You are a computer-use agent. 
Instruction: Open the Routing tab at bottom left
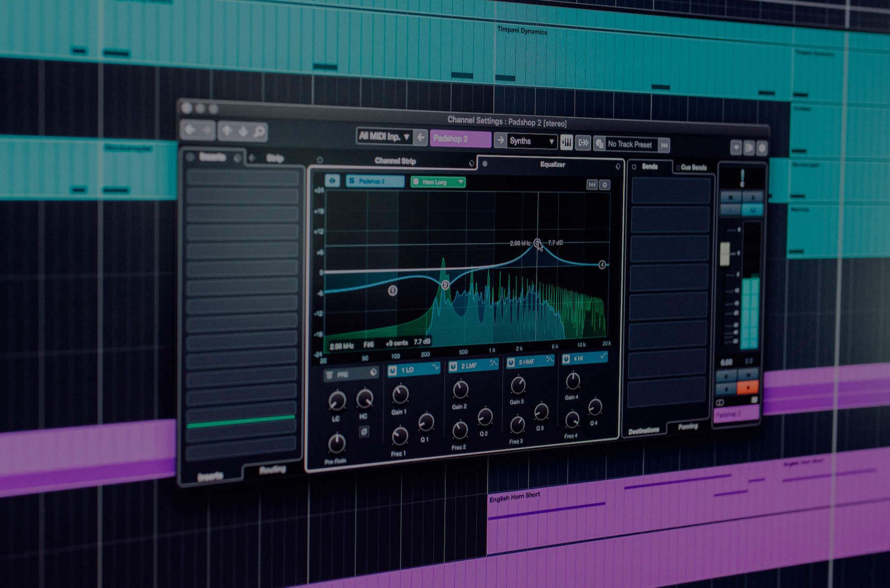[x=272, y=470]
